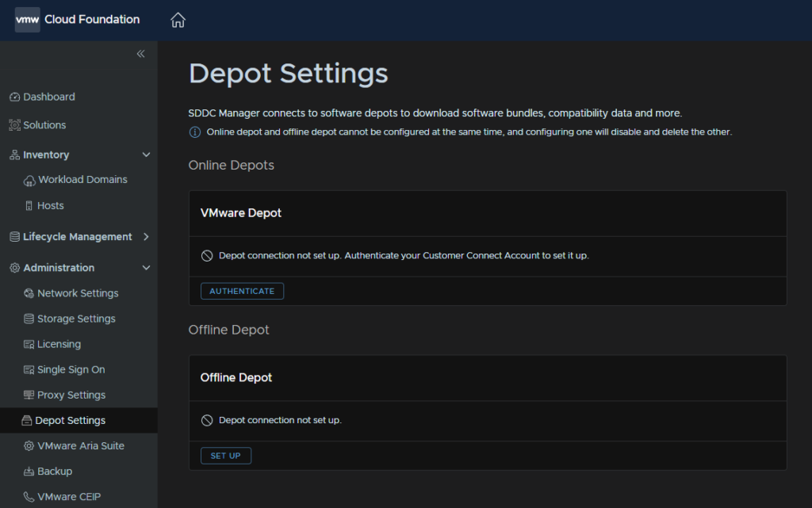Click the info icon beside the depot notice

(x=195, y=132)
